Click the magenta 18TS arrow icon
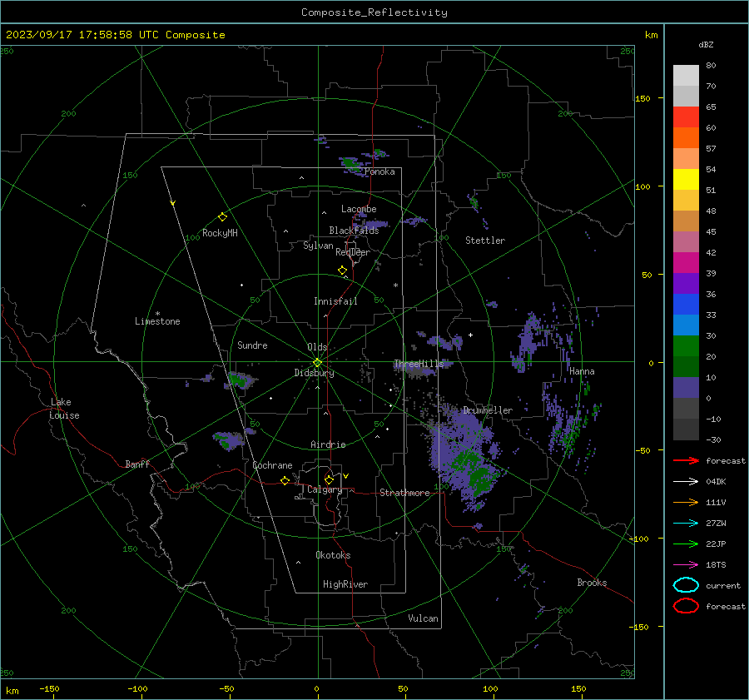749x700 pixels. pyautogui.click(x=686, y=564)
